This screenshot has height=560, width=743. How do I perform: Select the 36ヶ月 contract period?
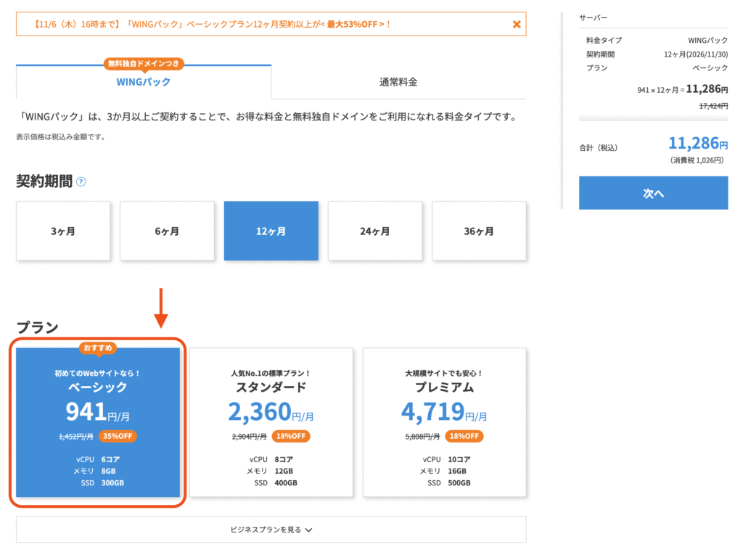479,230
